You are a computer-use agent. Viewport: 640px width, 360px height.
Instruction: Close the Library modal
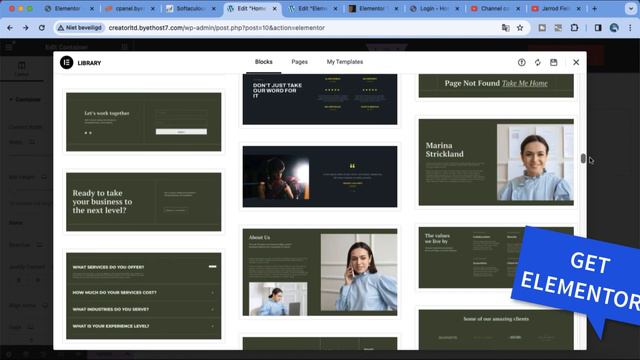pyautogui.click(x=576, y=62)
